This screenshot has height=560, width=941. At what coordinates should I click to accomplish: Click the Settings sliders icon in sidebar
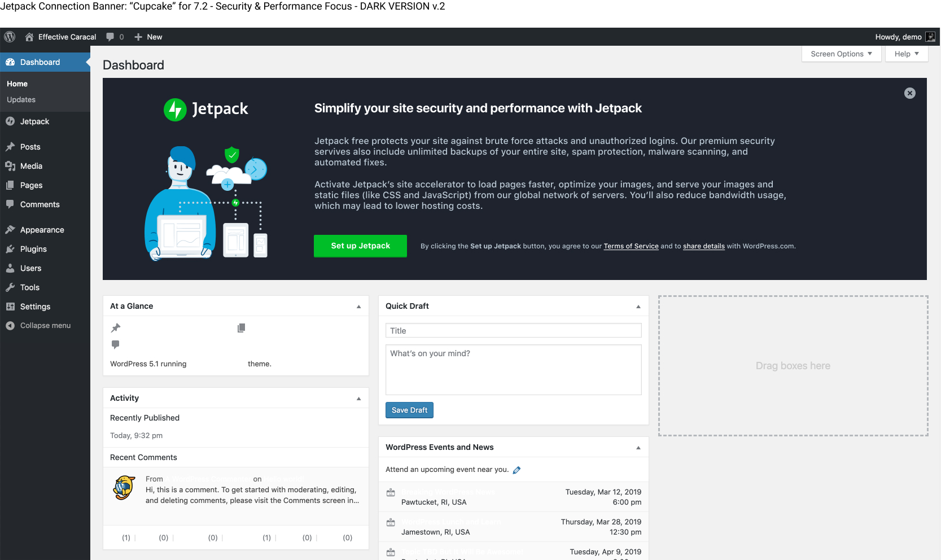pyautogui.click(x=10, y=307)
